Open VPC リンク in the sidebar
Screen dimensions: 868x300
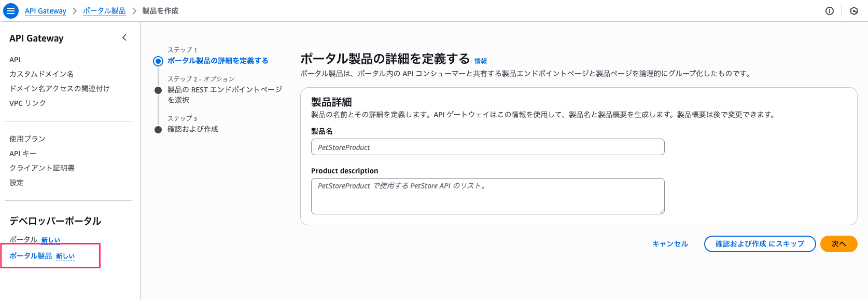point(27,103)
